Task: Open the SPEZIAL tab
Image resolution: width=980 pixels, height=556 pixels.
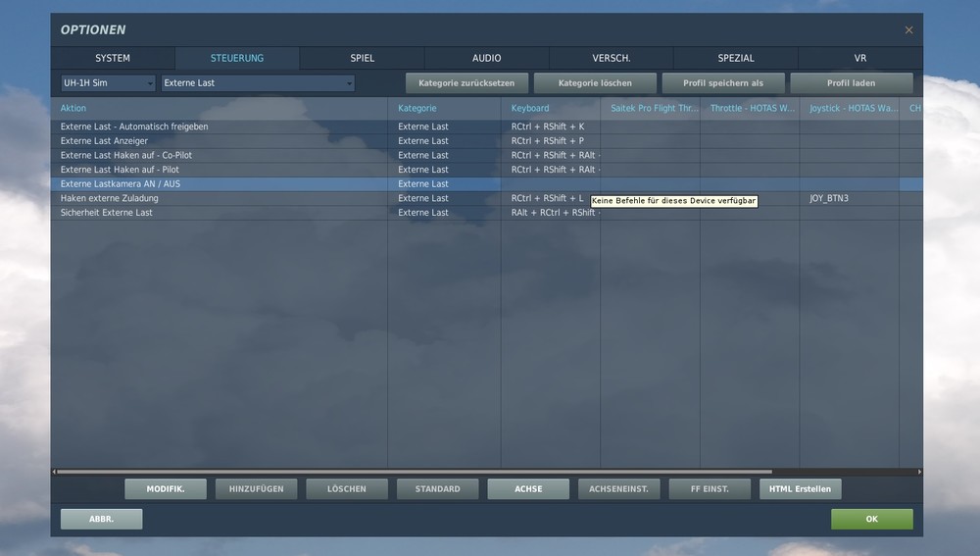Action: [736, 58]
